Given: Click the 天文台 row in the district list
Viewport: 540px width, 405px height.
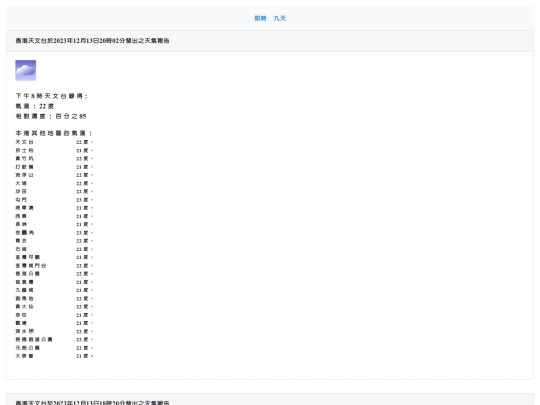Looking at the screenshot, I should coord(54,142).
